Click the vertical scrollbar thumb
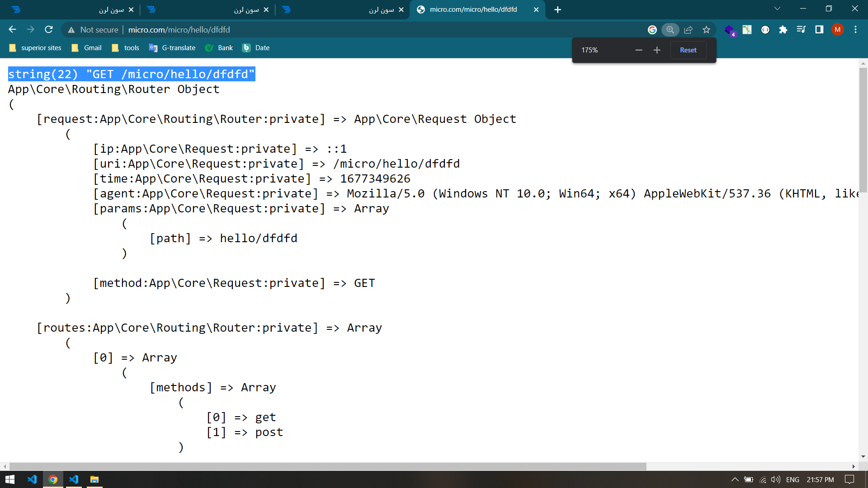This screenshot has width=868, height=488. coord(863,130)
